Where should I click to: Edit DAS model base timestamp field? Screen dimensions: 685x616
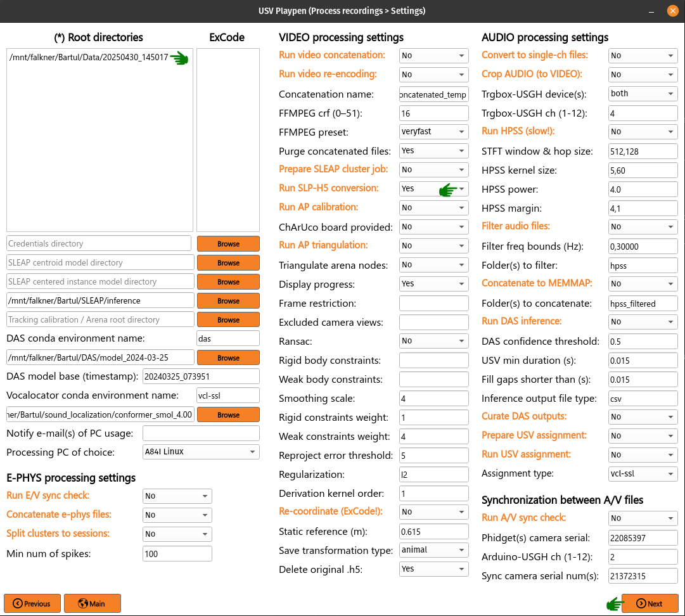pos(201,376)
